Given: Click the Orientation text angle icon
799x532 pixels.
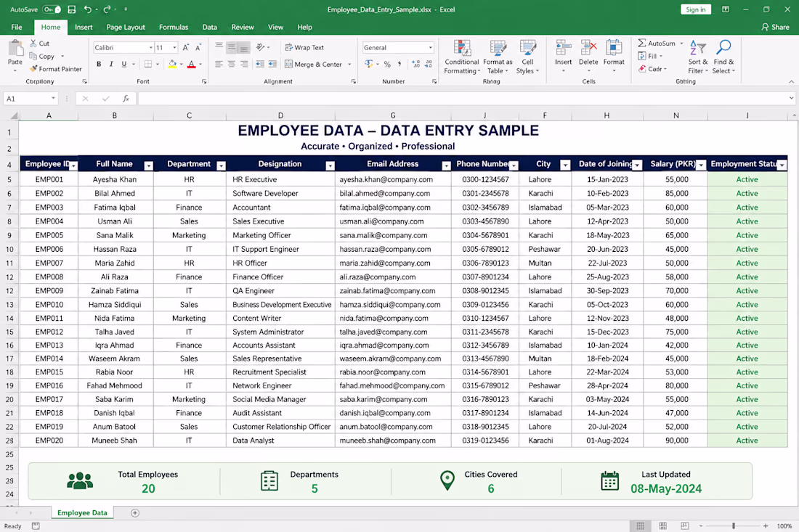Looking at the screenshot, I should pyautogui.click(x=260, y=47).
